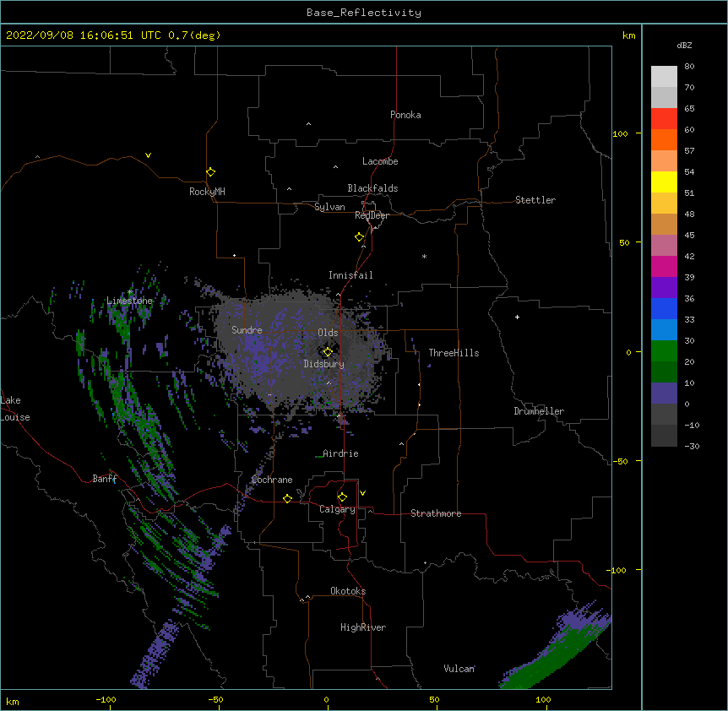The image size is (728, 711).
Task: Click the Sylvan label
Action: pyautogui.click(x=329, y=207)
